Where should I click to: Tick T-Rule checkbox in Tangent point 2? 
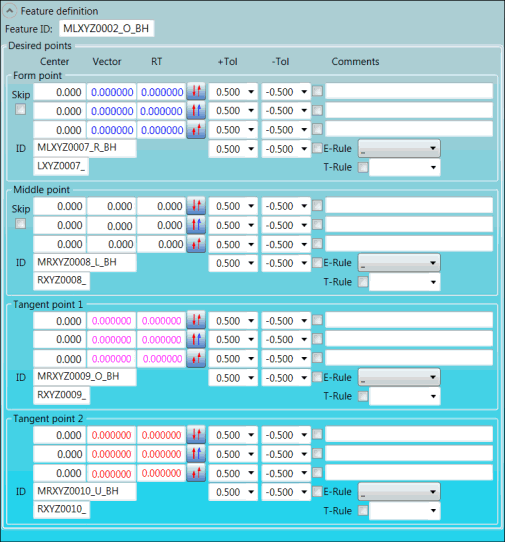tap(363, 511)
